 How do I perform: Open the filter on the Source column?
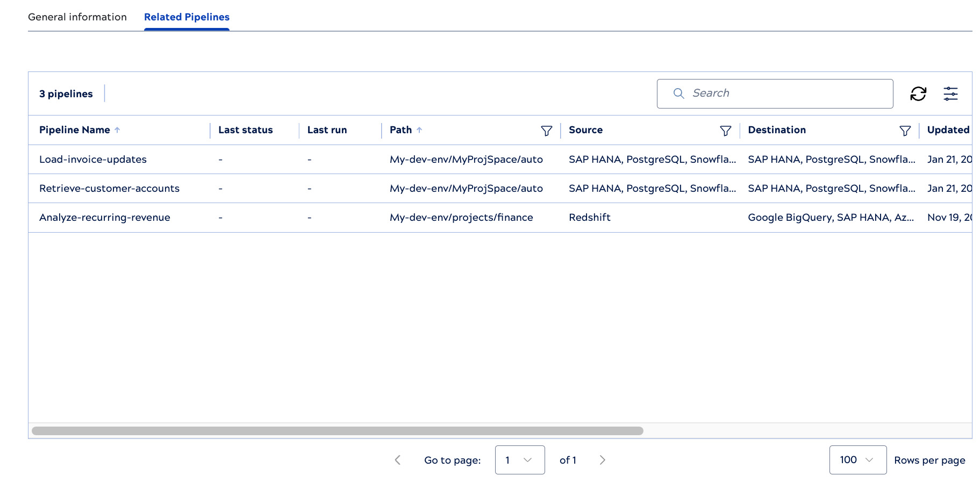click(726, 130)
